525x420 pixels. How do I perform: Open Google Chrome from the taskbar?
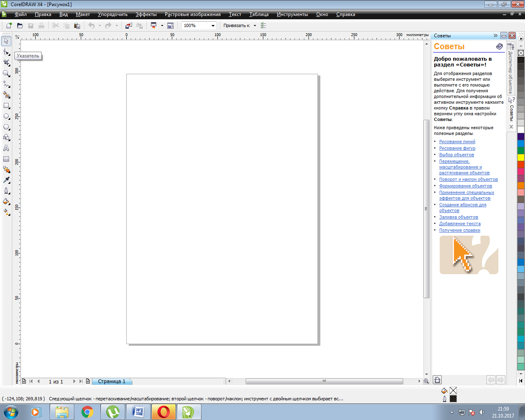point(87,412)
